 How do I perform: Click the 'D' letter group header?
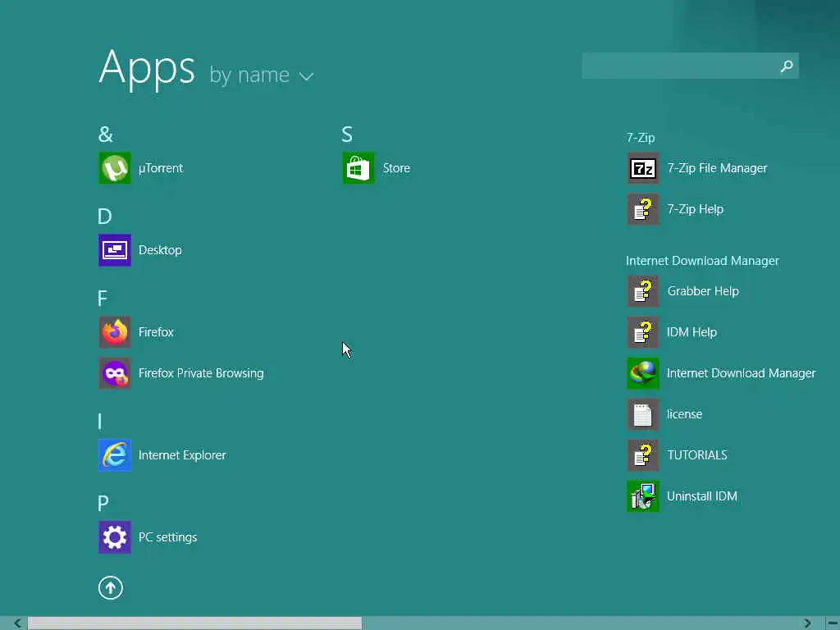tap(105, 217)
